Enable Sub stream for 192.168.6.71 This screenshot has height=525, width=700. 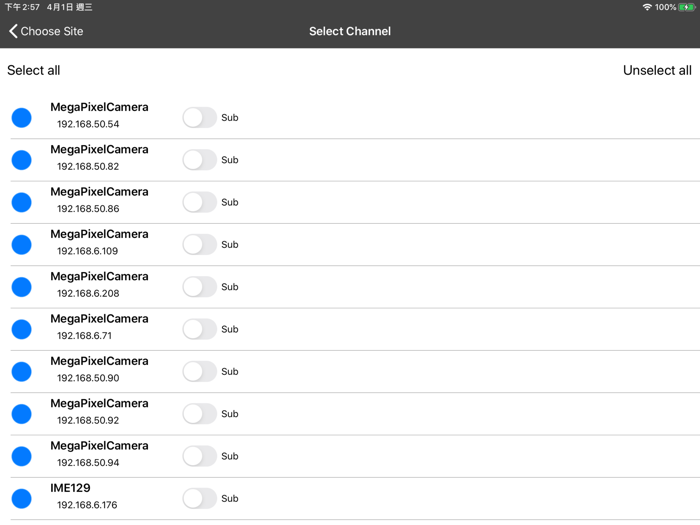pyautogui.click(x=200, y=329)
